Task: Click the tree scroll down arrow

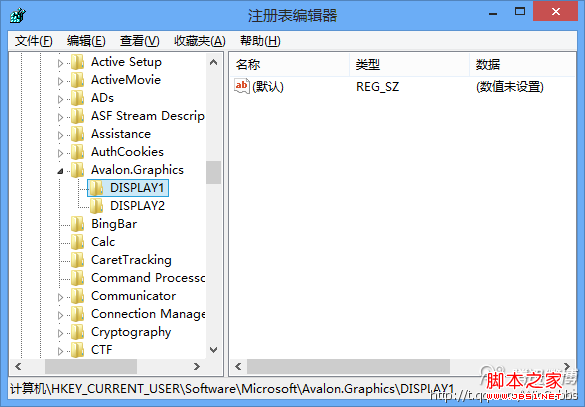Action: click(x=213, y=350)
